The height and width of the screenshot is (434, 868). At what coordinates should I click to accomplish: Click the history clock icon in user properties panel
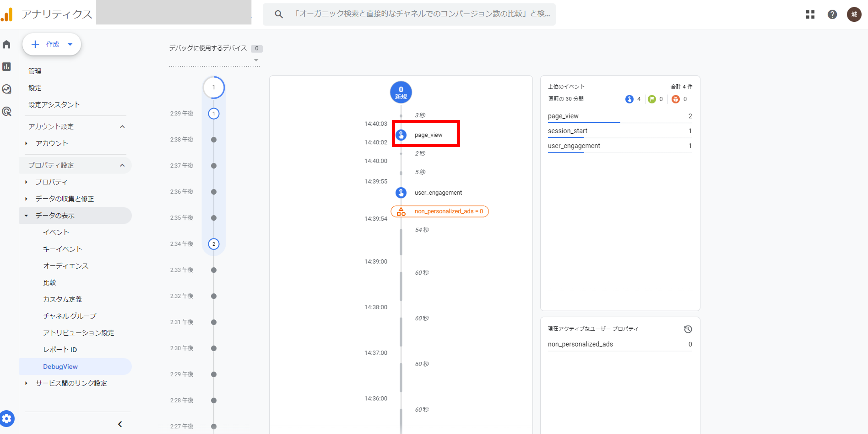pos(688,329)
